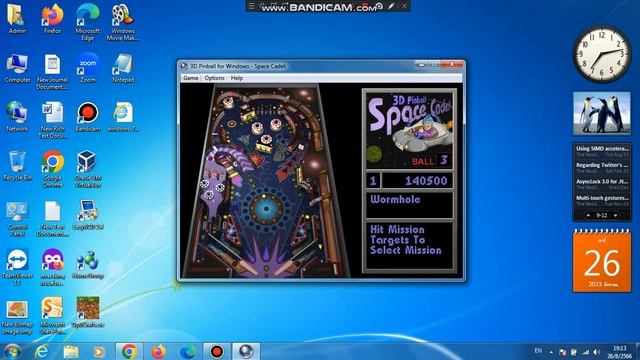Select the New Bitmap Image file

tap(17, 317)
